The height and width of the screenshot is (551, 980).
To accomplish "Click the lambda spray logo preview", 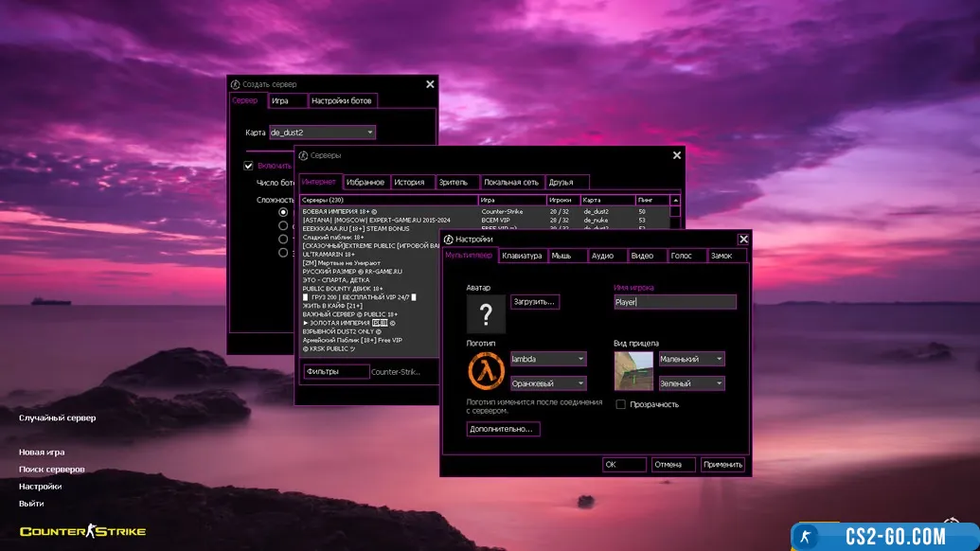I will click(485, 371).
